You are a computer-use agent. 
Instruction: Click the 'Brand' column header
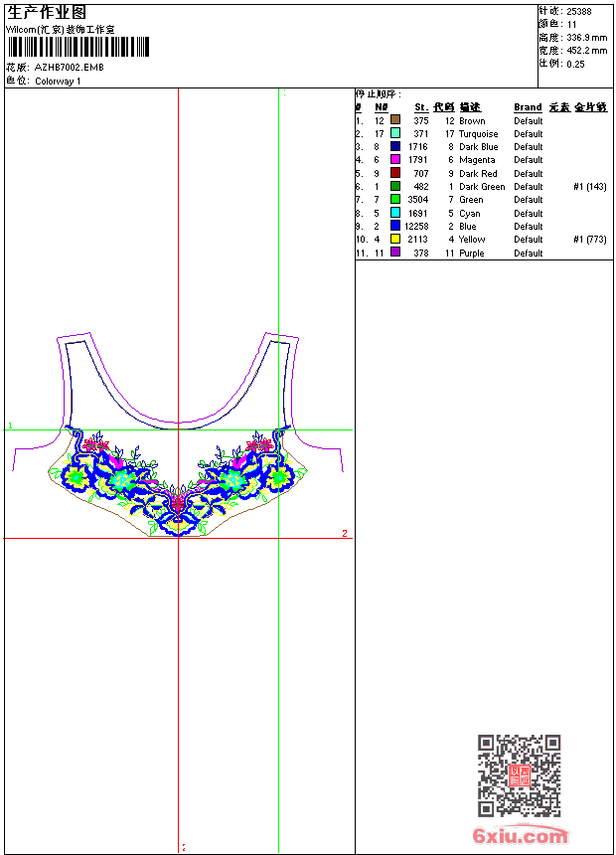point(528,107)
